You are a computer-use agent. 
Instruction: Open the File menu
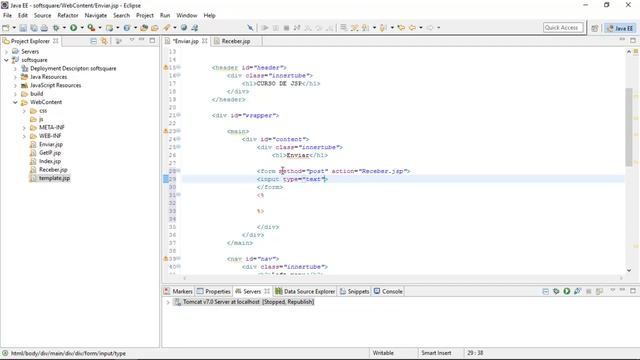7,16
